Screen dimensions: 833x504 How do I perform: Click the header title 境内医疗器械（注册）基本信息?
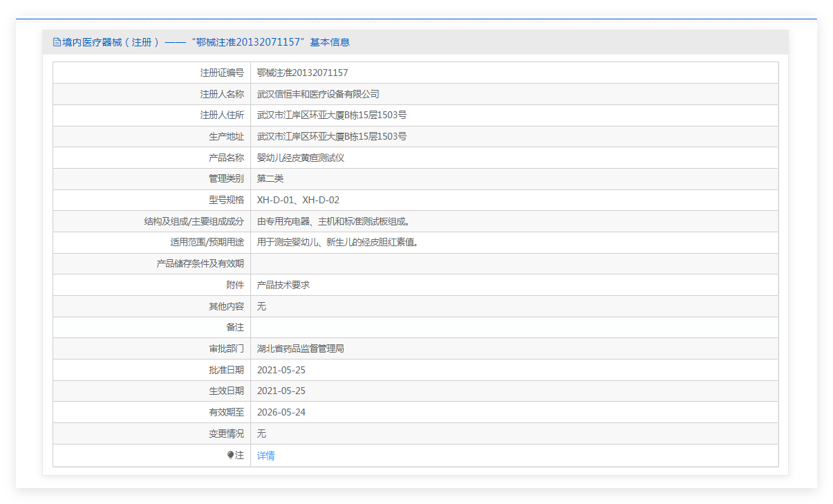[x=206, y=42]
